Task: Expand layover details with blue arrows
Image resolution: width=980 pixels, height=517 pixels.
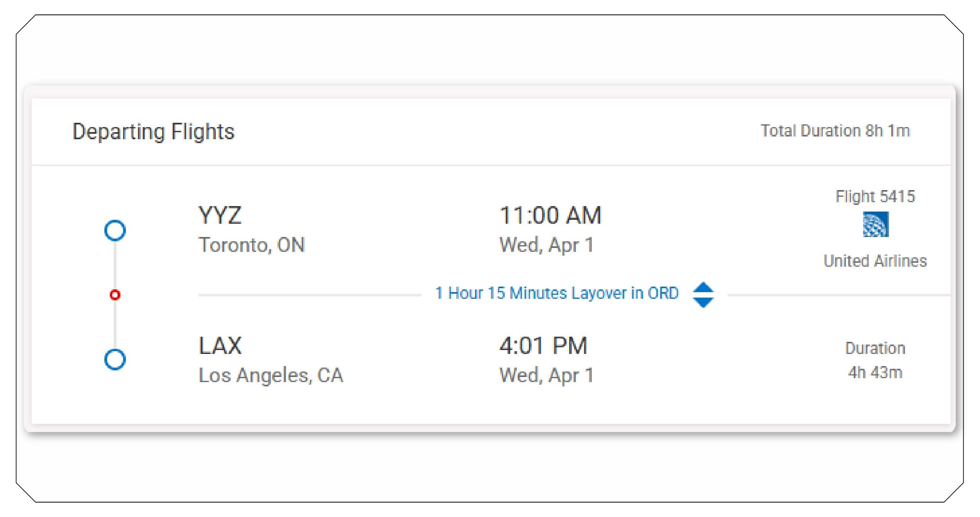Action: (703, 294)
